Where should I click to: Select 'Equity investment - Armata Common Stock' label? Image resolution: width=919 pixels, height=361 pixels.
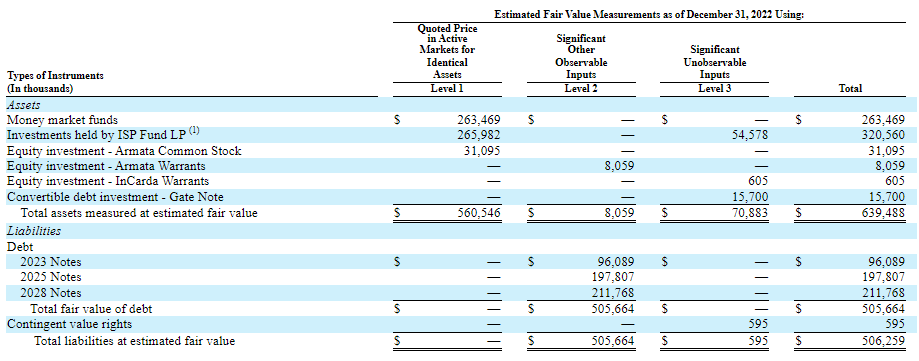click(124, 151)
